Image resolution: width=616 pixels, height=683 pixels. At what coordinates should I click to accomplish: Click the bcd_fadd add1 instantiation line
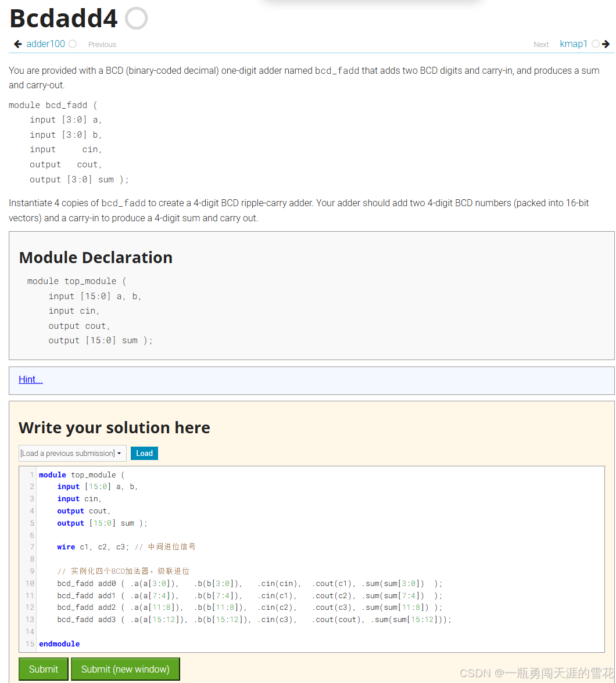[249, 596]
